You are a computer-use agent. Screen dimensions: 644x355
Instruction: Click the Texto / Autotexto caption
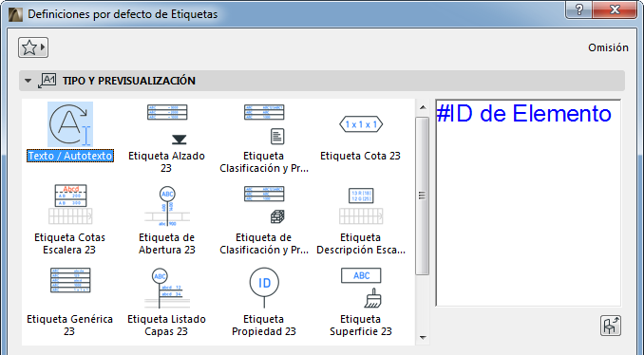pos(70,156)
